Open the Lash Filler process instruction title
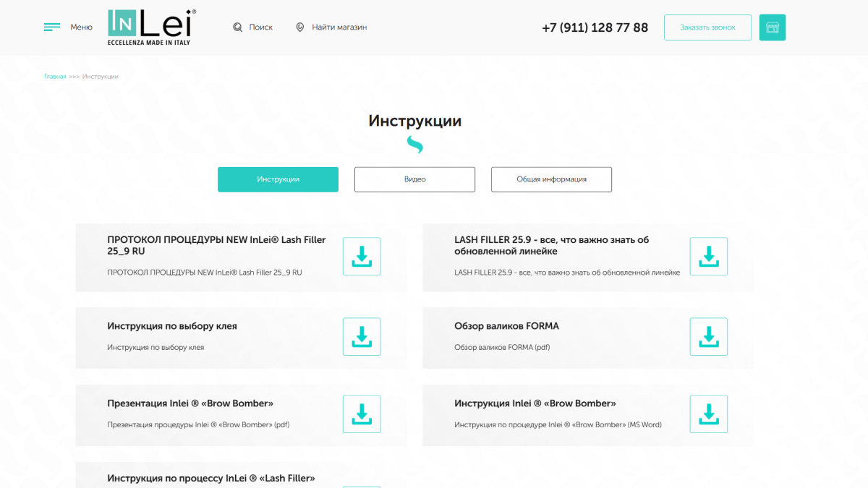 coord(211,478)
